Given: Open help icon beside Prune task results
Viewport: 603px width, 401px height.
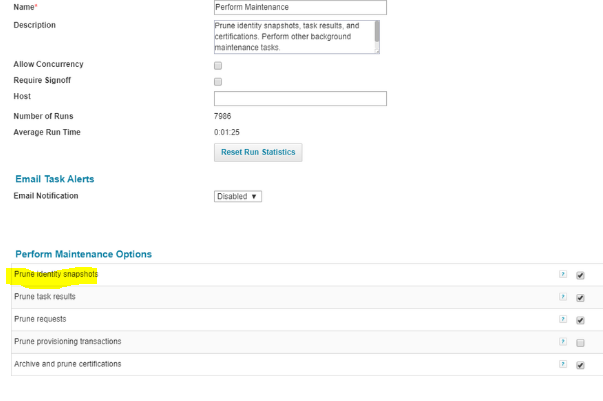Looking at the screenshot, I should [x=564, y=297].
